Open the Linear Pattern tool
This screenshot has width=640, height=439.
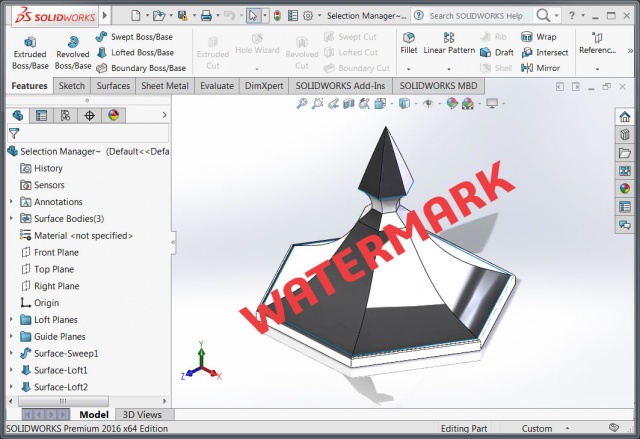pos(449,43)
